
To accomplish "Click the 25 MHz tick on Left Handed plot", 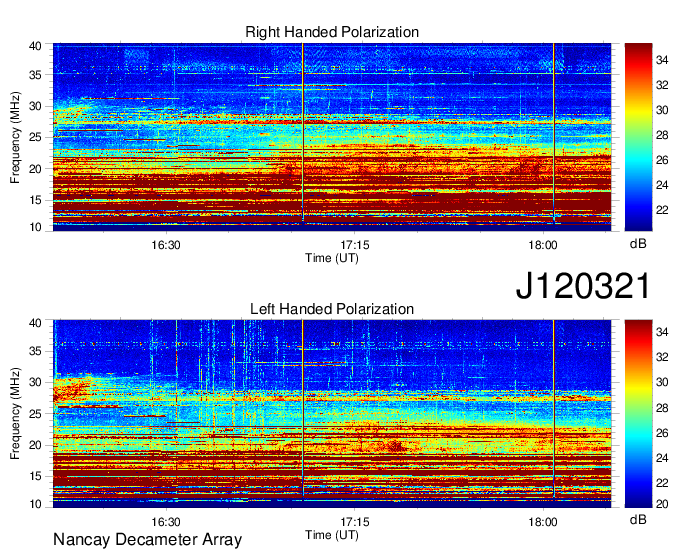I will coord(35,414).
